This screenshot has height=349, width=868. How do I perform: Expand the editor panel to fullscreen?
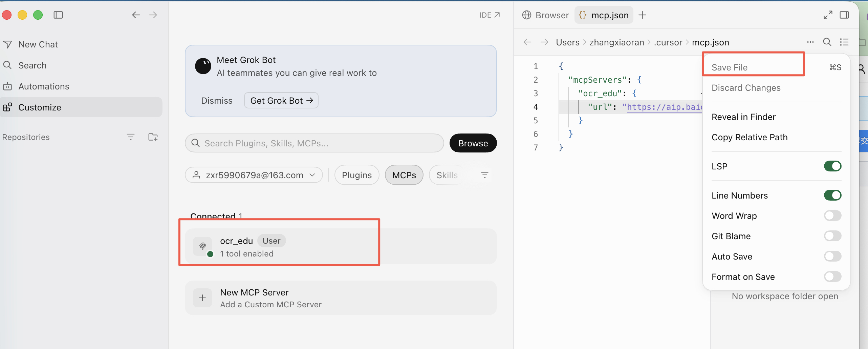point(828,15)
